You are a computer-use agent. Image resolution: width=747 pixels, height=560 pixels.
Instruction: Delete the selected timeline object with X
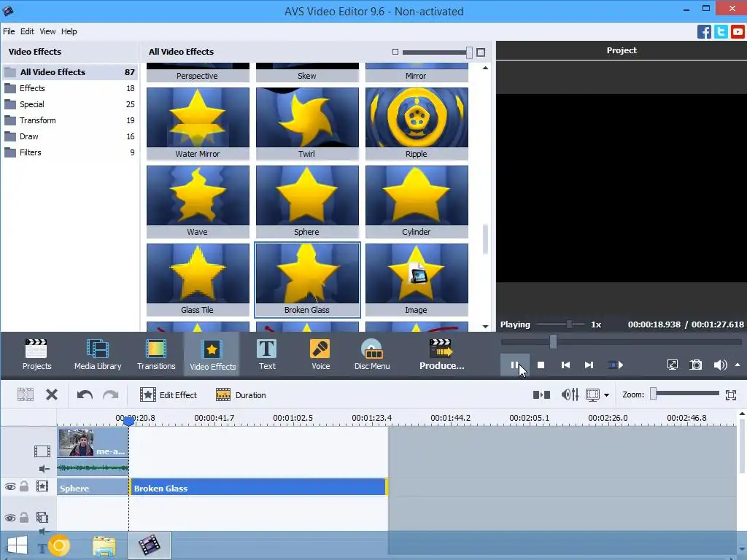tap(52, 394)
